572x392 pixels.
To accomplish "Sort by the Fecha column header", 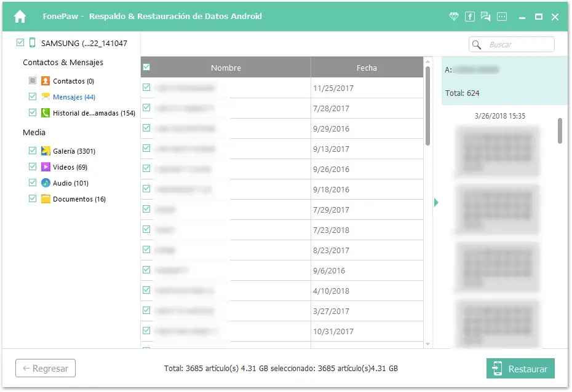I will tap(367, 68).
